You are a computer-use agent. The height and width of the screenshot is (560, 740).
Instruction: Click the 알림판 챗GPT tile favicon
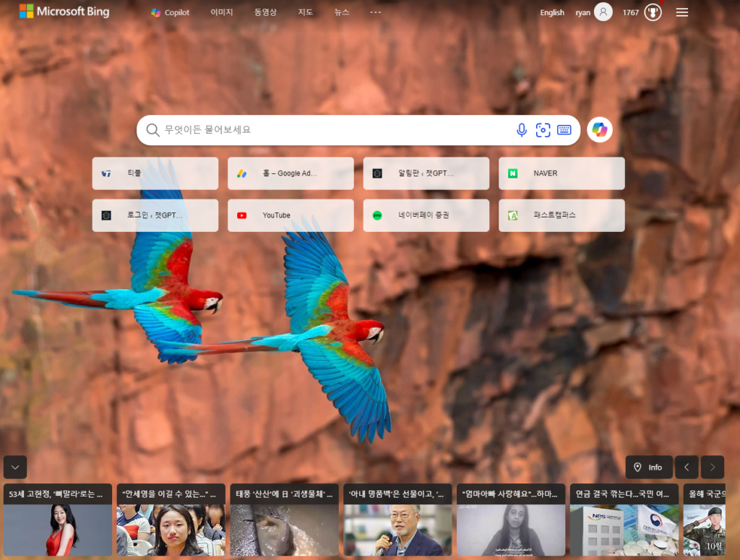[x=377, y=173]
